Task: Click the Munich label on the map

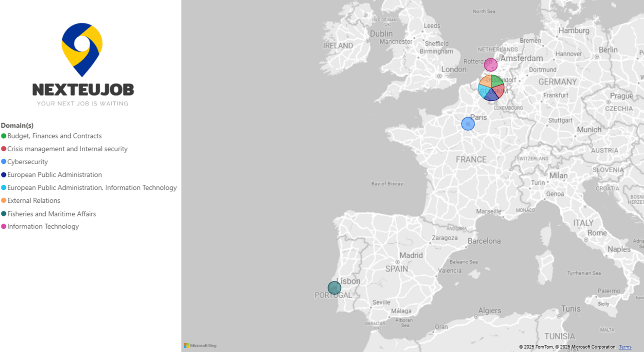Action: pos(589,130)
